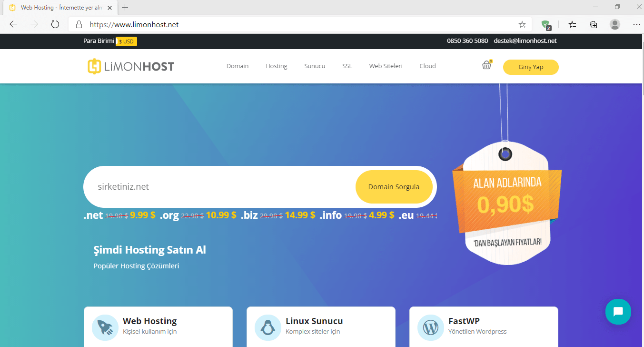Click the 0850 360 5080 phone number

467,41
